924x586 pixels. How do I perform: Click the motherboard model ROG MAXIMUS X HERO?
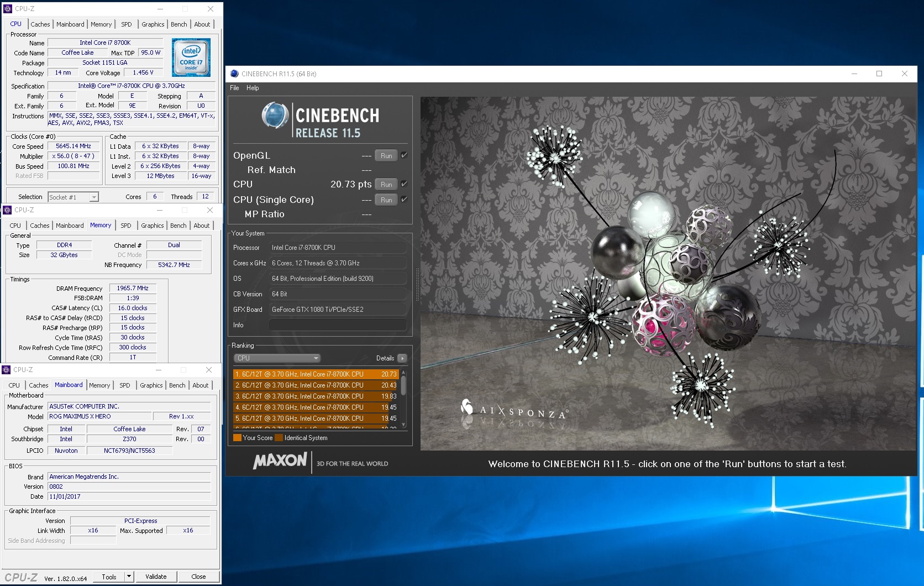[x=99, y=417]
